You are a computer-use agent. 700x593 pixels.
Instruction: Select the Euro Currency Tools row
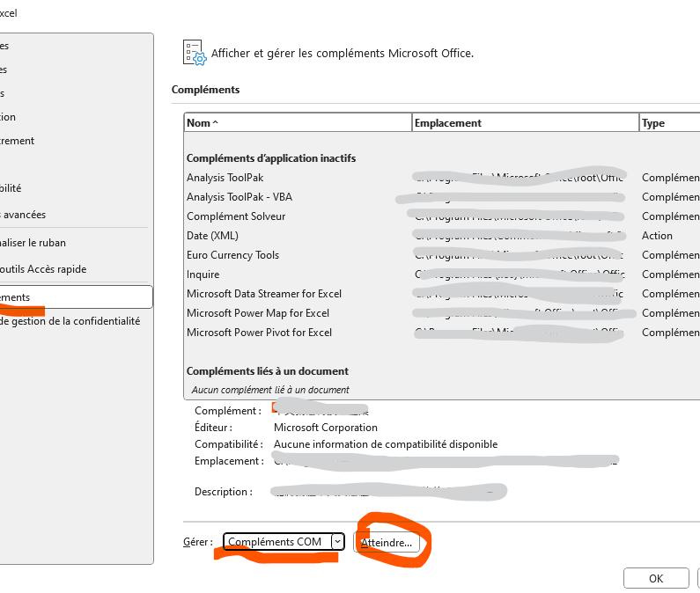[x=442, y=255]
